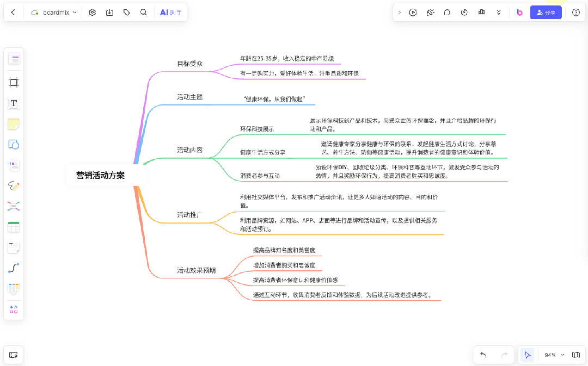The width and height of the screenshot is (588, 366).
Task: Select the 活动效果预期 branch node
Action: point(196,270)
